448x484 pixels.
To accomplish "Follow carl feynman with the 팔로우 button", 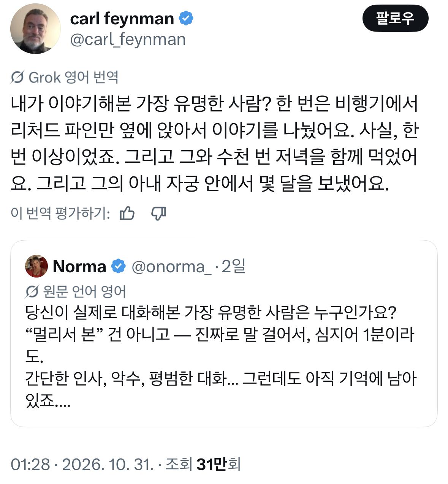I will coord(395,18).
